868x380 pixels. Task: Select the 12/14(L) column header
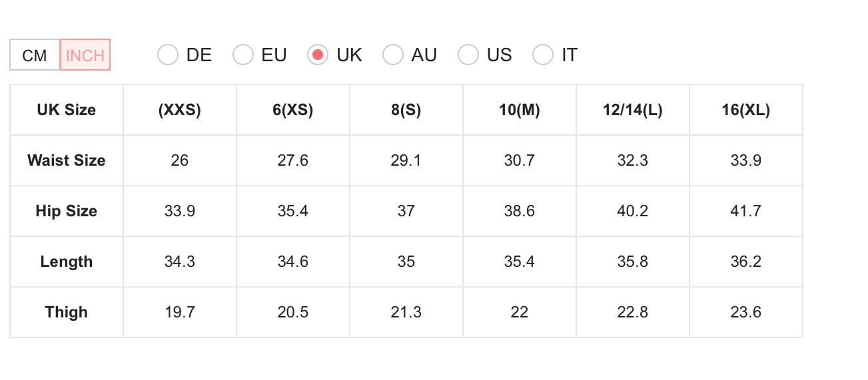coord(633,110)
